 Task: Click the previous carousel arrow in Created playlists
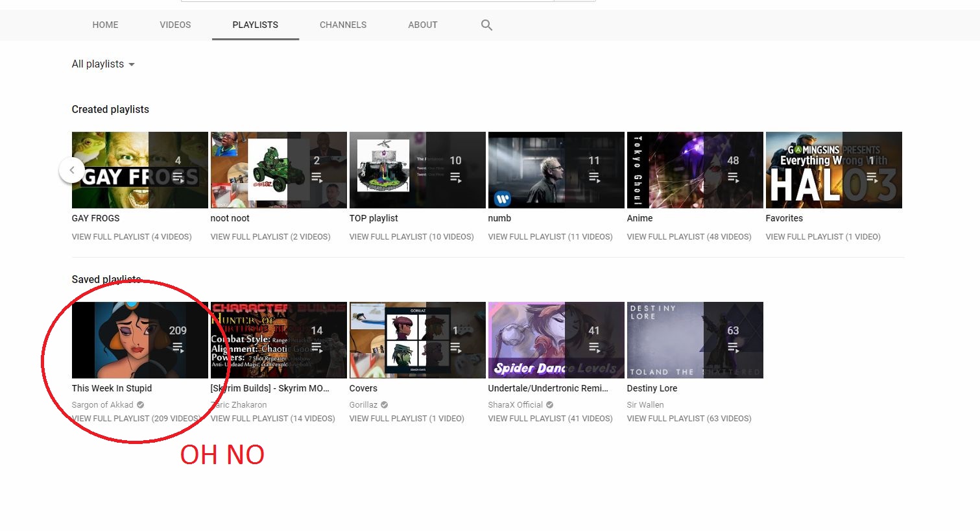point(72,170)
